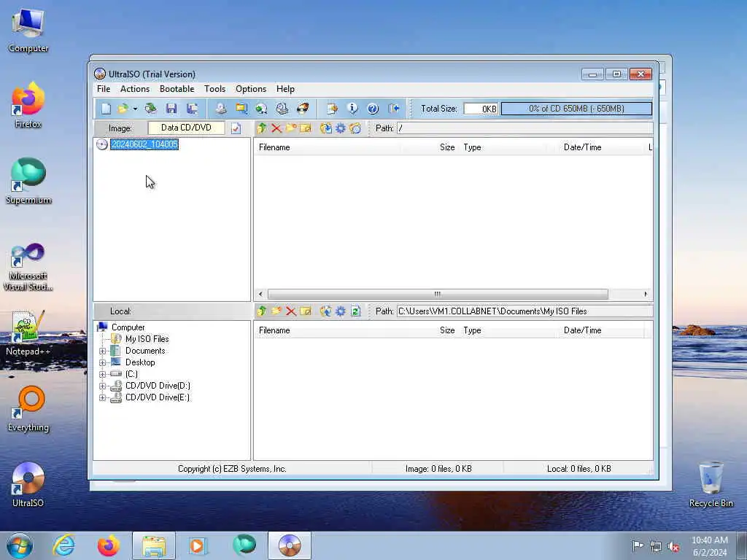Screen dimensions: 747x560
Task: Open the dropdown arrow beside Open icon
Action: (x=135, y=109)
